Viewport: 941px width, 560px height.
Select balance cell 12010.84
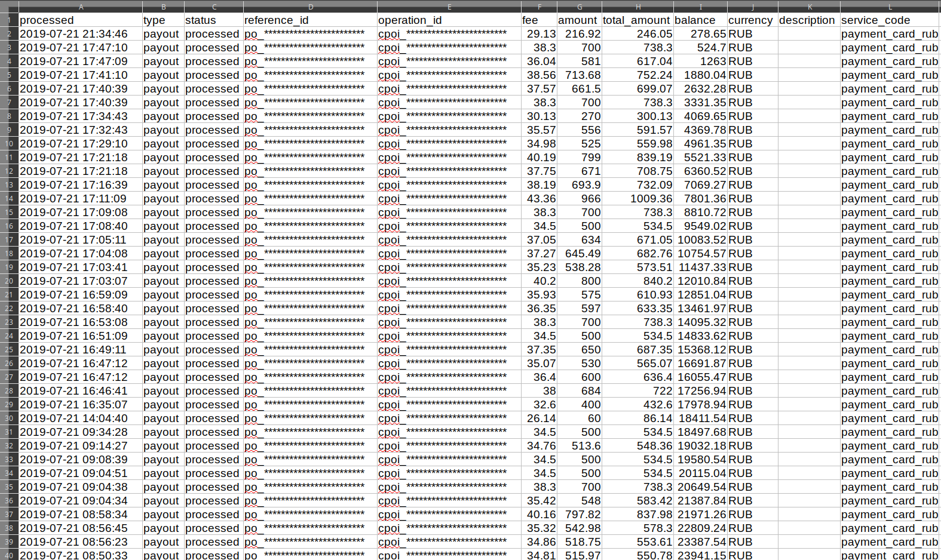coord(700,281)
